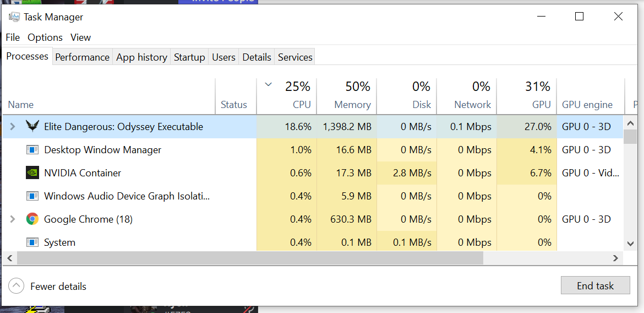
Task: Click the sort arrow above CPU column
Action: 268,85
